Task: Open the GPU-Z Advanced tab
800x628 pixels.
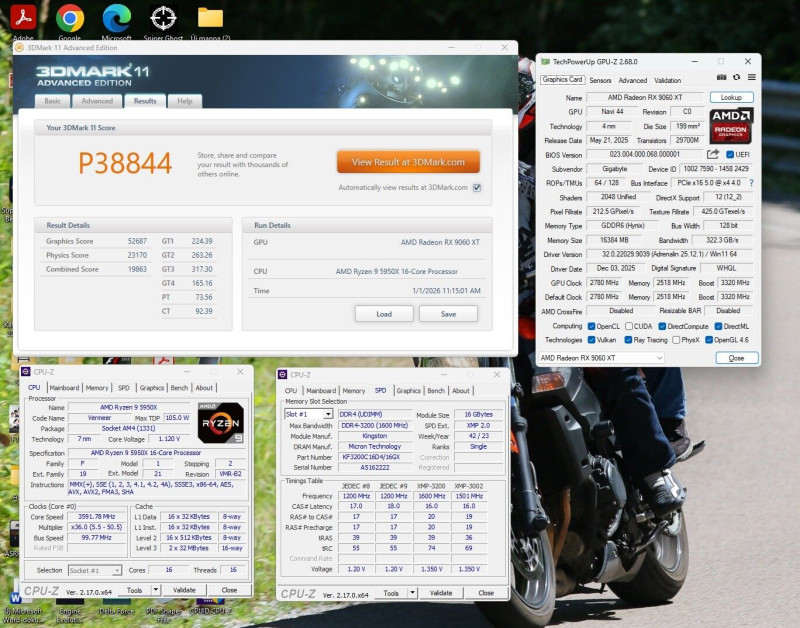Action: pyautogui.click(x=633, y=81)
